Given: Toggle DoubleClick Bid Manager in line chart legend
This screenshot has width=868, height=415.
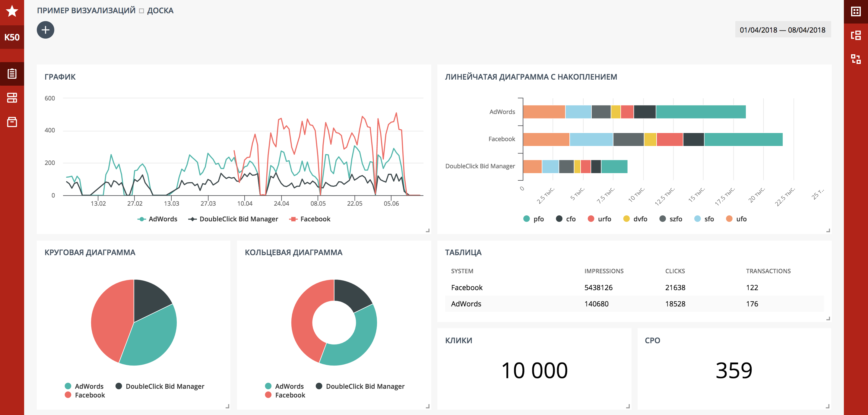Looking at the screenshot, I should 233,219.
